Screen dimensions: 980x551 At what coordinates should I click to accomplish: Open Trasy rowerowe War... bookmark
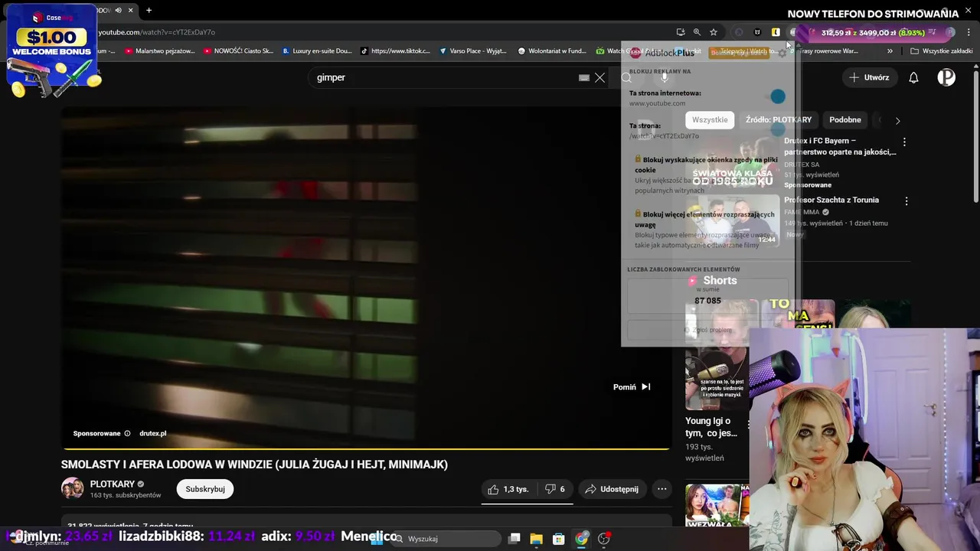[825, 51]
